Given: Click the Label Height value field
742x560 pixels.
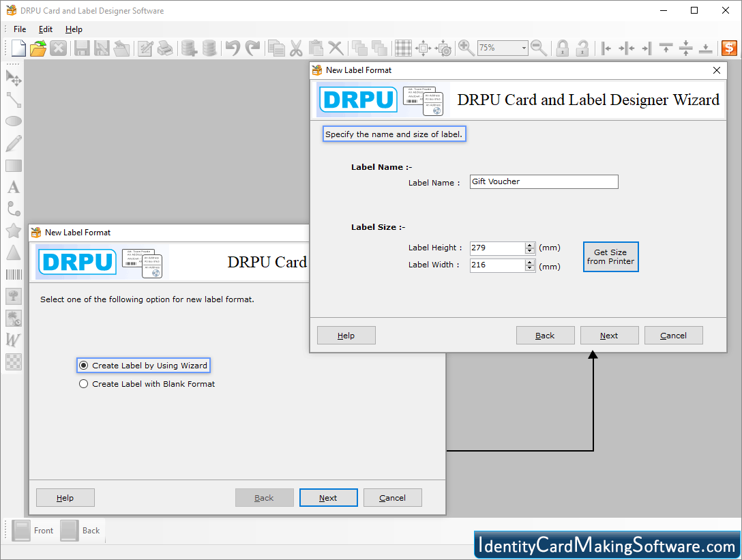Looking at the screenshot, I should click(497, 248).
